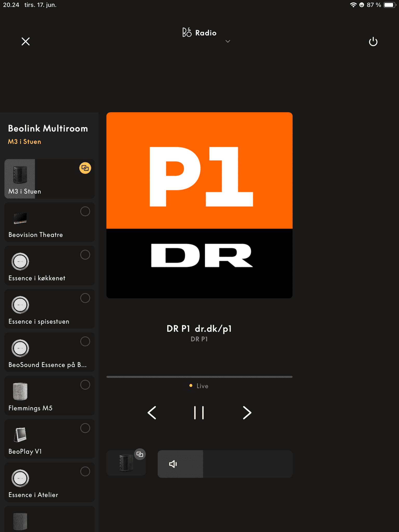Screen dimensions: 399x532
Task: Click the BeoSound Essence på B... label
Action: coord(48,365)
